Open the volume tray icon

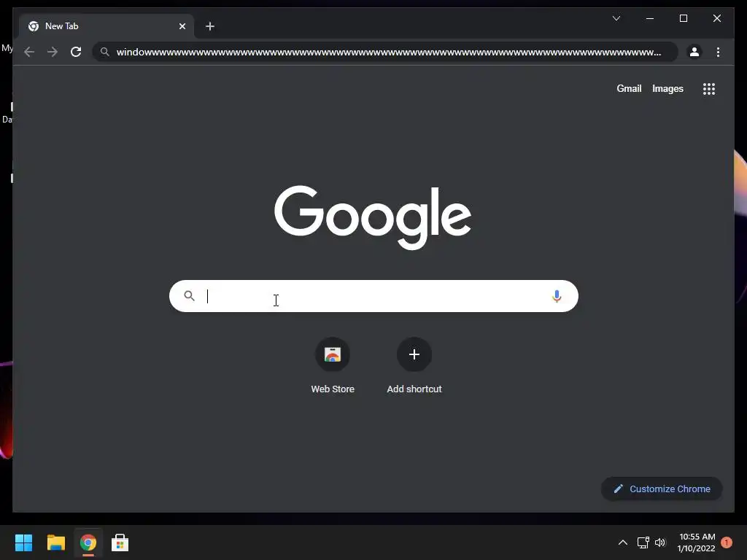click(x=659, y=542)
